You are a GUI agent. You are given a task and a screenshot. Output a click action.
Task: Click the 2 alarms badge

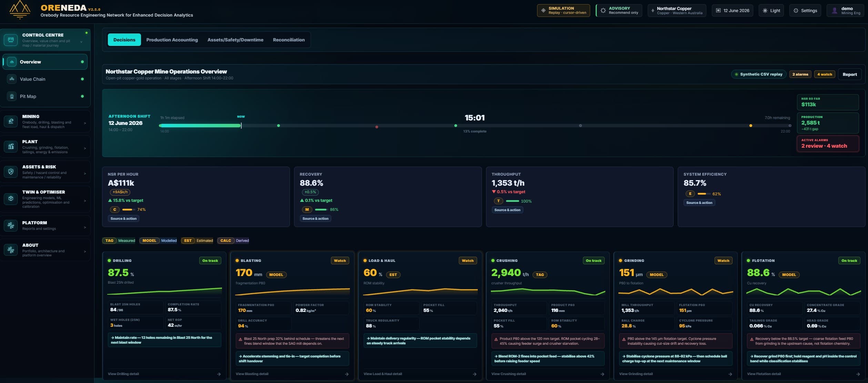point(800,74)
